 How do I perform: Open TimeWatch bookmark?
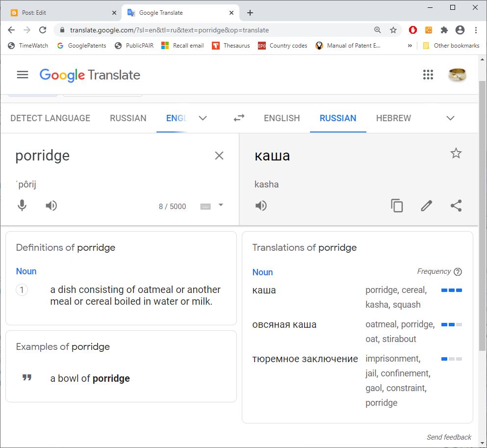point(28,46)
